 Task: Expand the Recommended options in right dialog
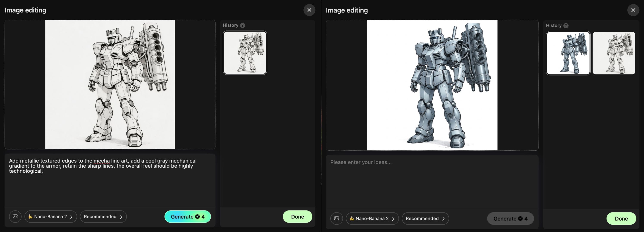[x=425, y=218]
